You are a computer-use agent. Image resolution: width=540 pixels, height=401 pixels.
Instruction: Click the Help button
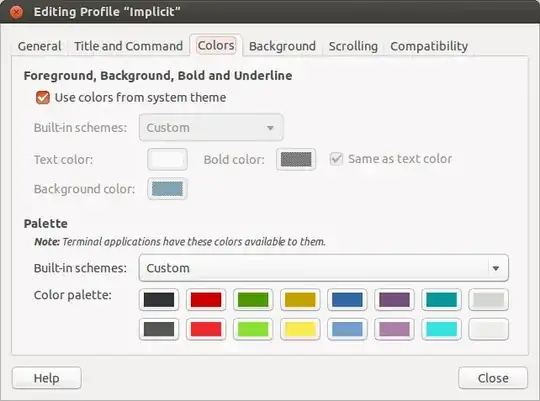pyautogui.click(x=46, y=378)
